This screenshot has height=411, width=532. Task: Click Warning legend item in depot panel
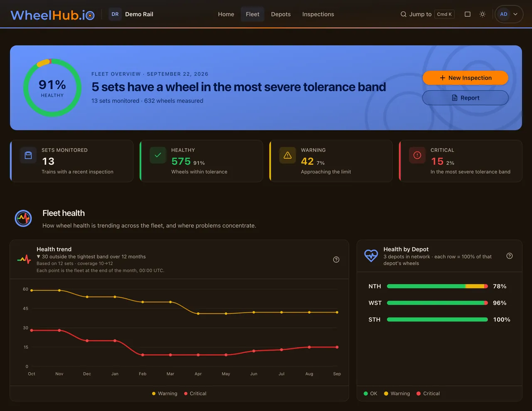(x=397, y=394)
